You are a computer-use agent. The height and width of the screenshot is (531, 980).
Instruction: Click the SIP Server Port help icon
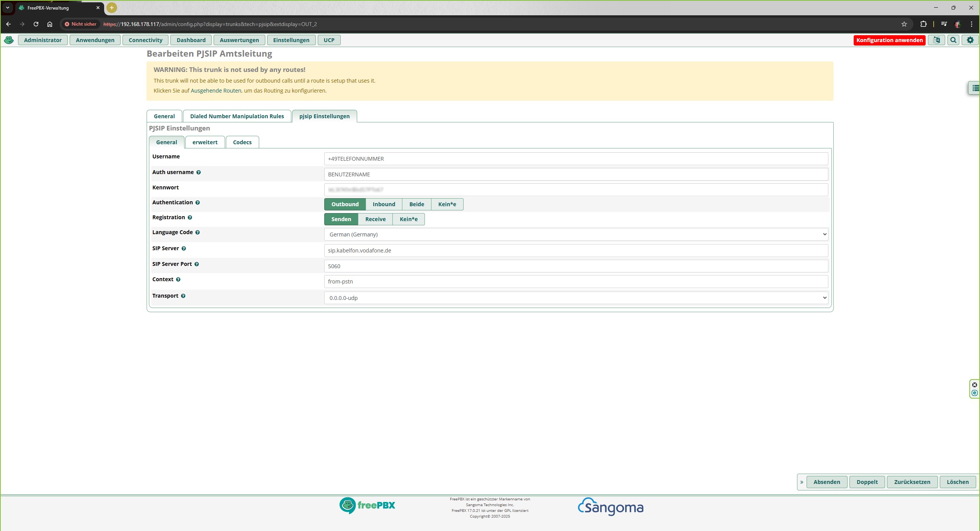click(196, 264)
